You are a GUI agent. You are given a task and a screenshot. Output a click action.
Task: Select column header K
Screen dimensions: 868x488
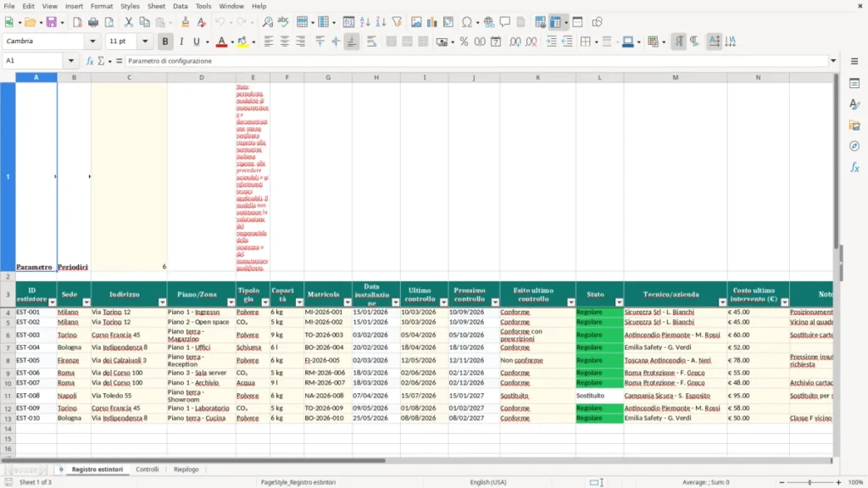537,77
